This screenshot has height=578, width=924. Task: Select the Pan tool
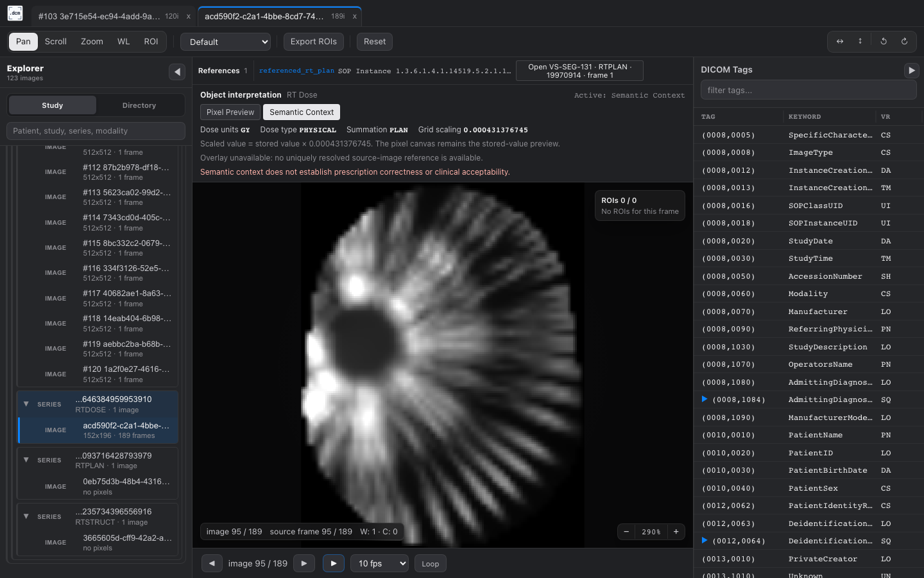[24, 42]
